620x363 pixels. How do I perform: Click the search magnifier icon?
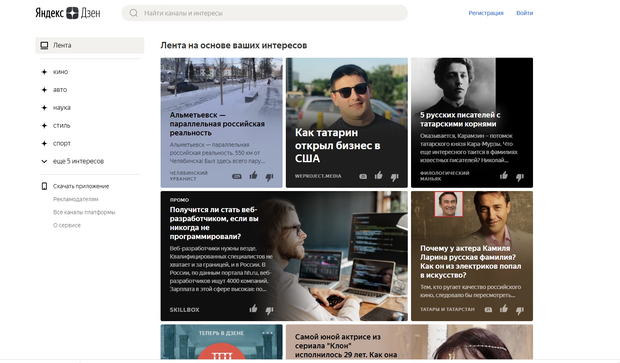point(134,13)
